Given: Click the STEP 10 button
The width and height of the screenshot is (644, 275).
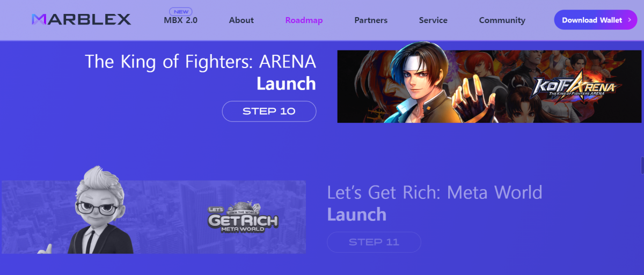Looking at the screenshot, I should point(269,112).
